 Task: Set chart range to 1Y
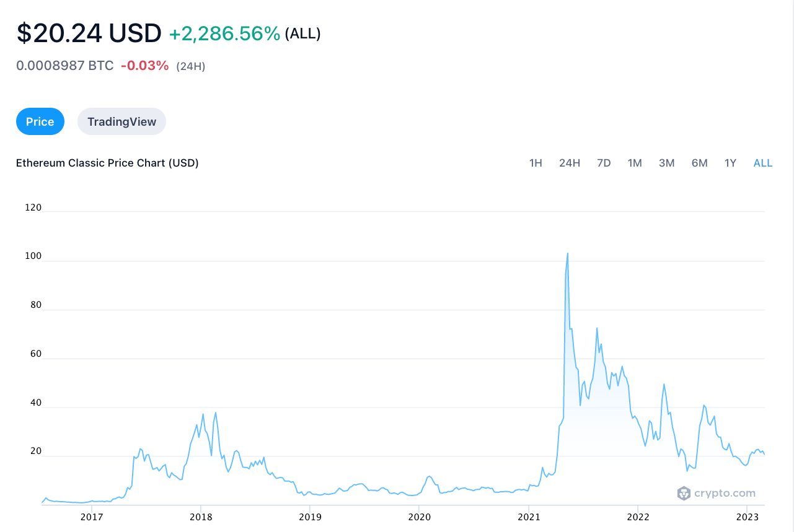tap(730, 163)
